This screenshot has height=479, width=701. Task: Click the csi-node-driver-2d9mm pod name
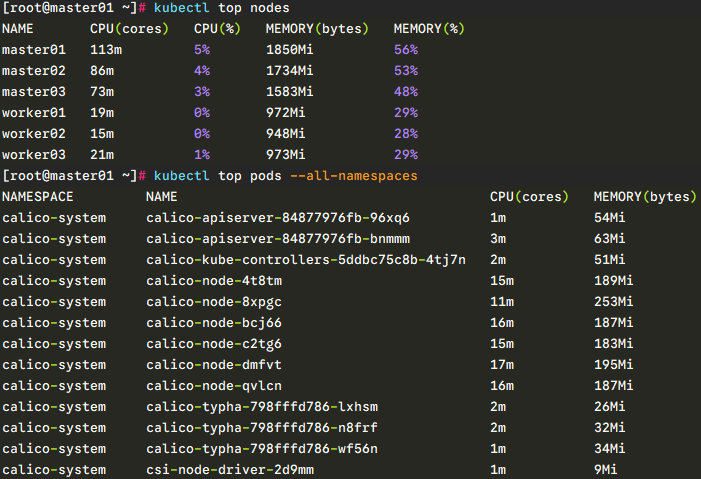point(229,470)
